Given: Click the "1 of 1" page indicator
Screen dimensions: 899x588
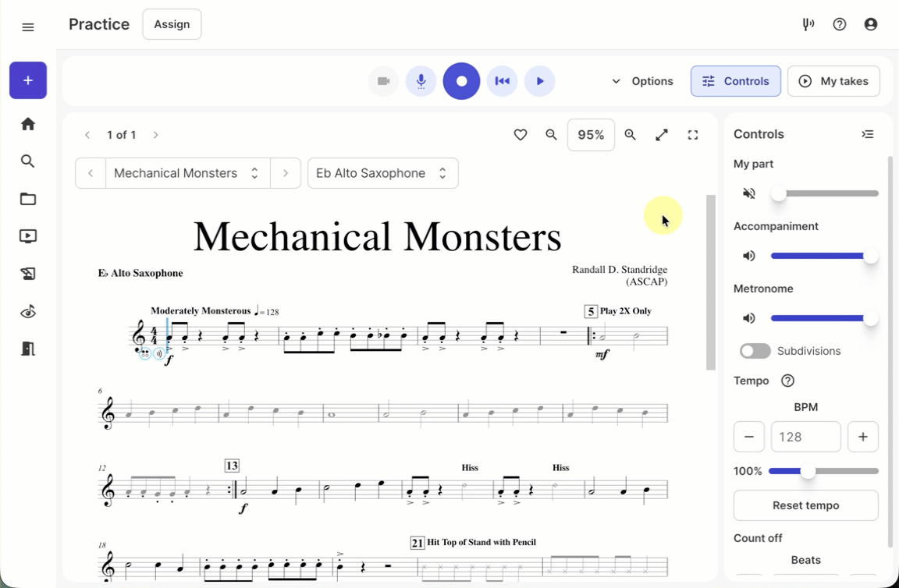Looking at the screenshot, I should 122,135.
